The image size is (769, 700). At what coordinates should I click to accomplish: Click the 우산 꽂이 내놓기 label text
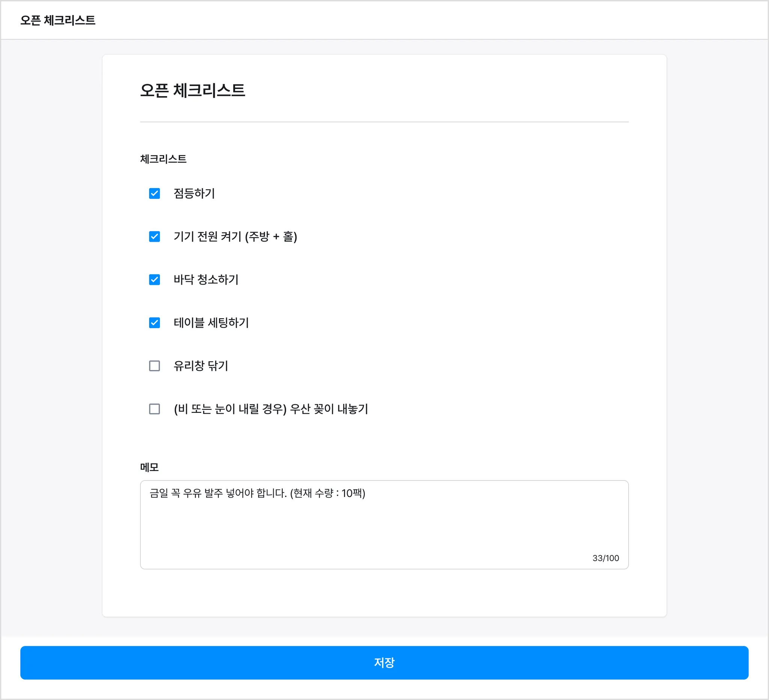point(271,409)
